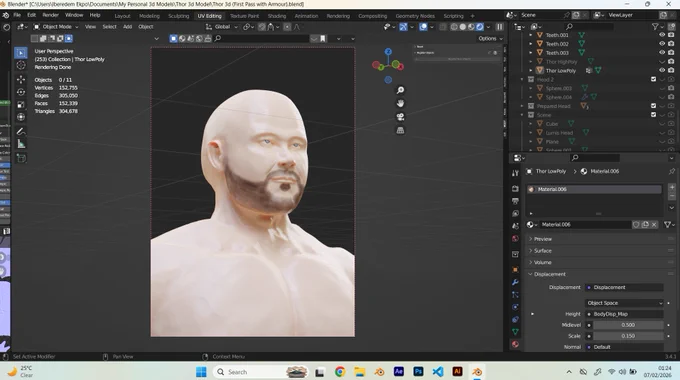Select the Move tool
680x380 pixels.
click(x=21, y=80)
